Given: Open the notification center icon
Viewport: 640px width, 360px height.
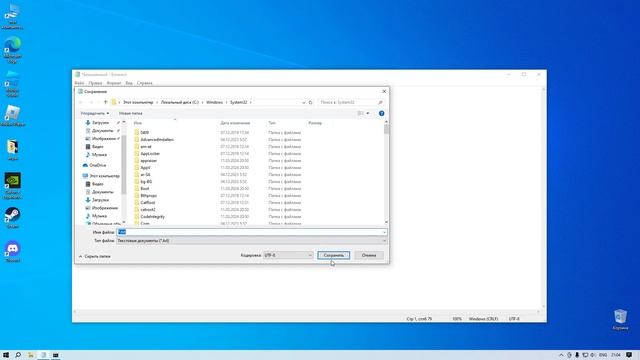Looking at the screenshot, I should [629, 355].
